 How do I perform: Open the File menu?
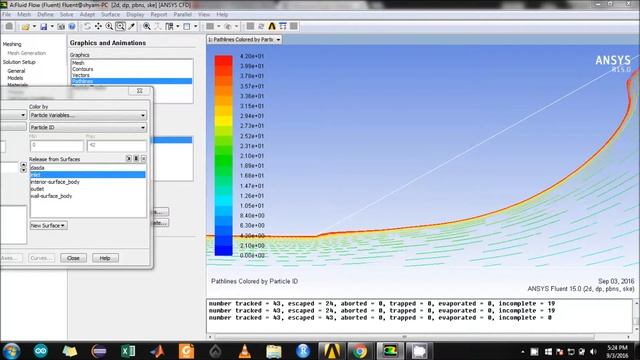click(x=7, y=15)
